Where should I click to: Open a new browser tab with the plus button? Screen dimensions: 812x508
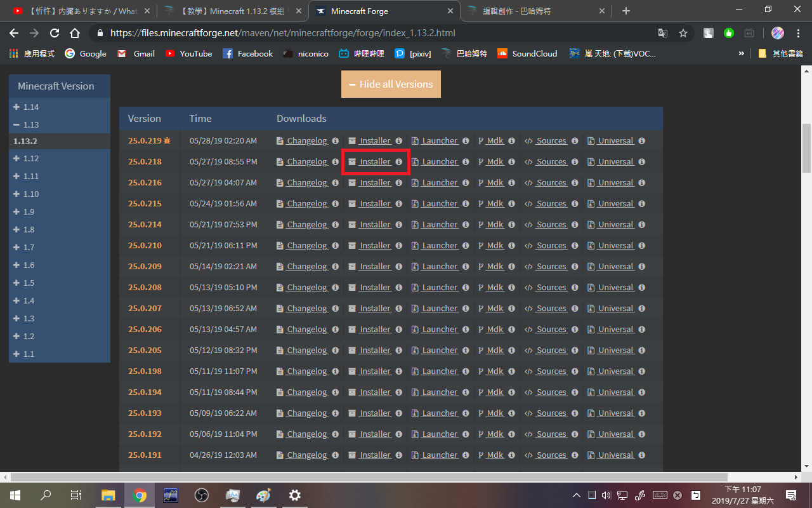point(626,11)
